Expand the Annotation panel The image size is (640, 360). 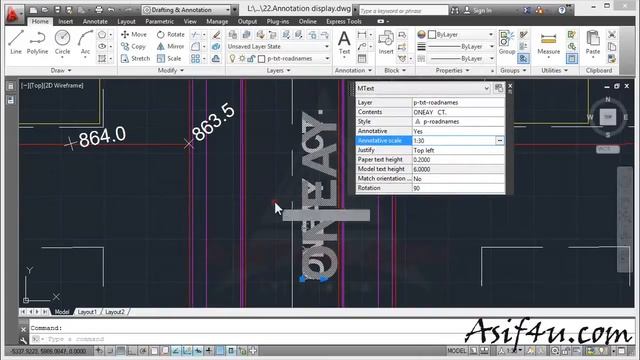[353, 71]
